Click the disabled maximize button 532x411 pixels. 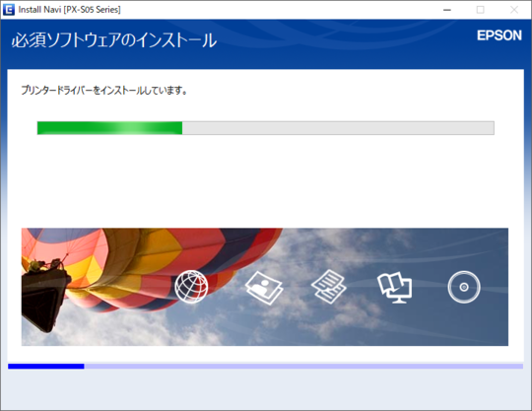coord(481,10)
